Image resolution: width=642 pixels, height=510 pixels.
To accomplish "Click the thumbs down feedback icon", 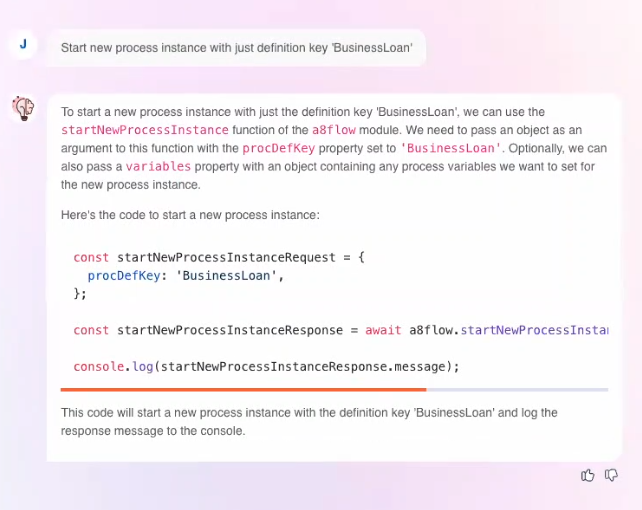I will pos(611,475).
